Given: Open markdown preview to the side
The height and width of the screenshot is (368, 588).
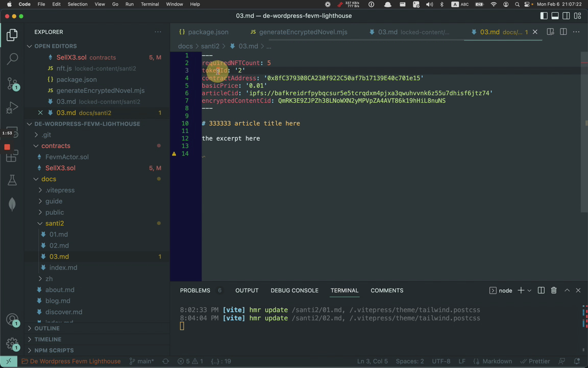Looking at the screenshot, I should [x=550, y=32].
